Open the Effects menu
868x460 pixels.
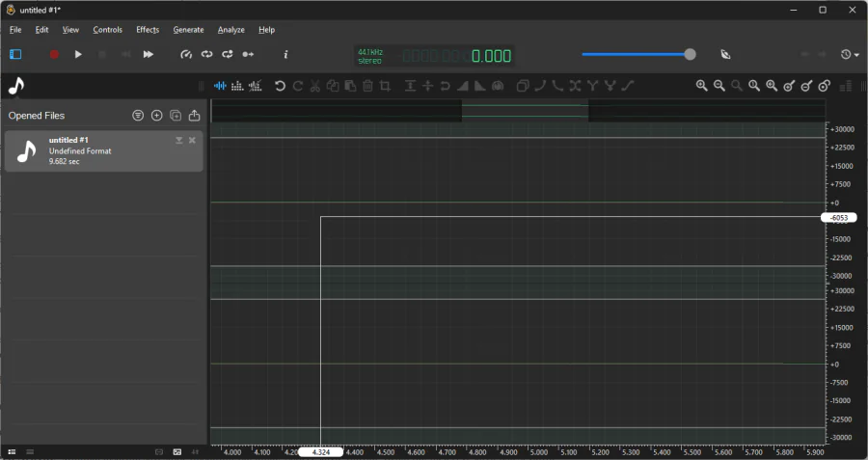point(148,30)
